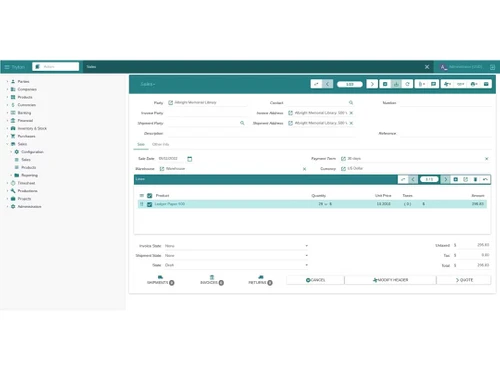Screen dimensions: 500x375
Task: Expand the Reporting folder
Action: point(11,175)
